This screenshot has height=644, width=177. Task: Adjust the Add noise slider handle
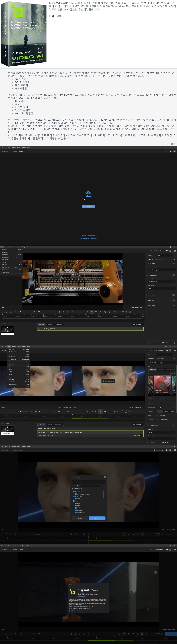(x=158, y=403)
